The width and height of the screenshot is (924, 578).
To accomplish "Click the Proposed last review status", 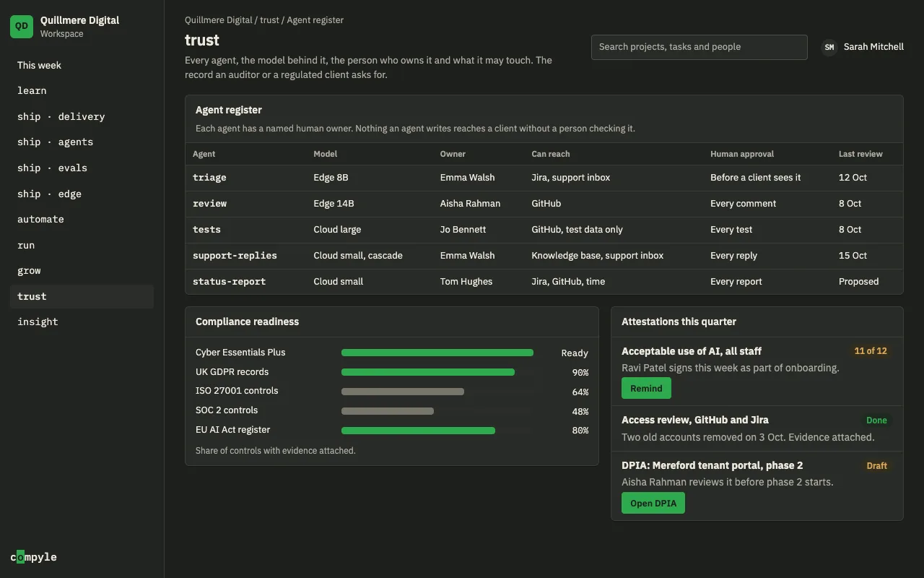I will coord(858,282).
